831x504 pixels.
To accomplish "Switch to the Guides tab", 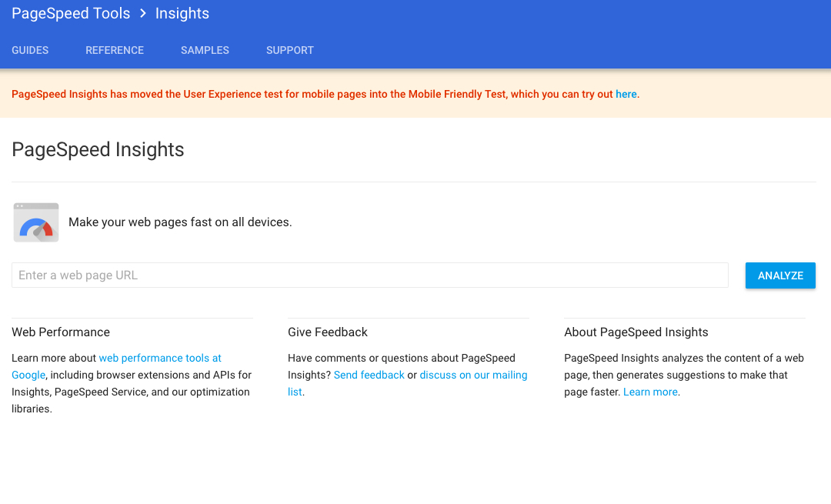I will [30, 50].
